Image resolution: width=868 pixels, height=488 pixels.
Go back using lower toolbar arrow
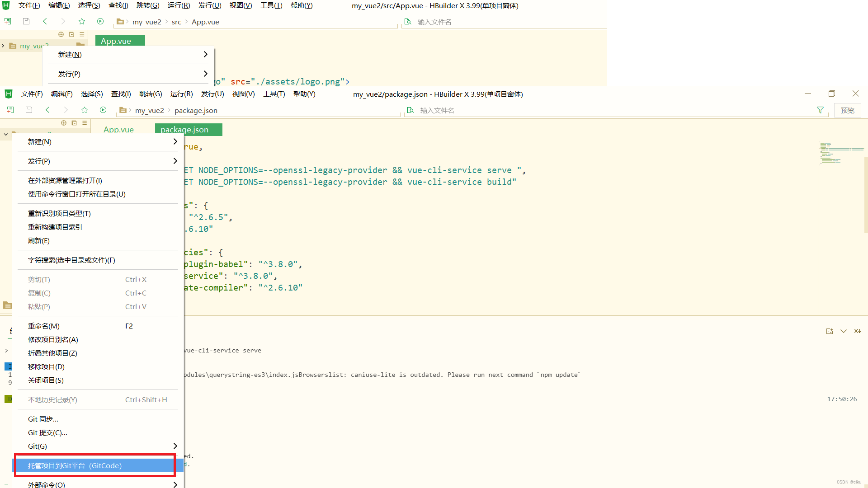47,110
